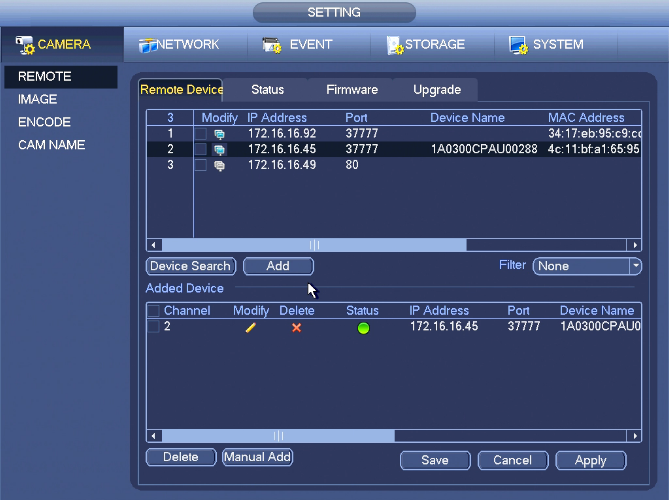Click modify icon for 172.16.16.45 search row

(x=219, y=150)
